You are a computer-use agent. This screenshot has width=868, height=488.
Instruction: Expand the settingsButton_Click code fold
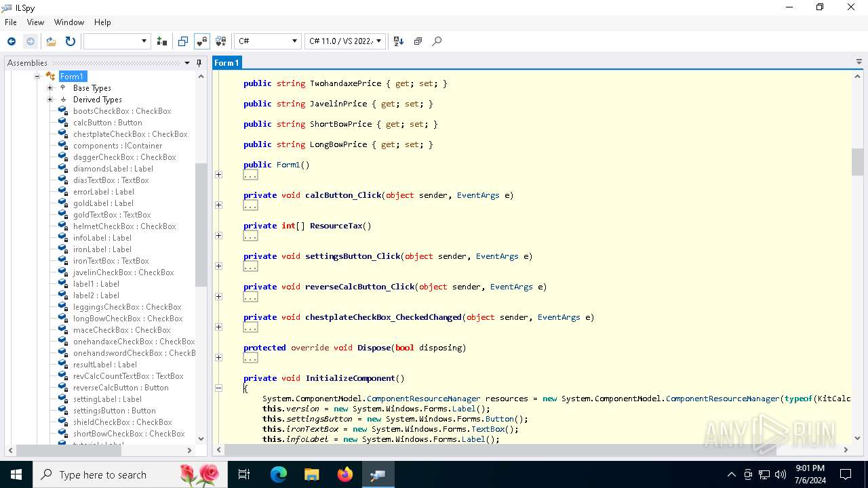218,266
